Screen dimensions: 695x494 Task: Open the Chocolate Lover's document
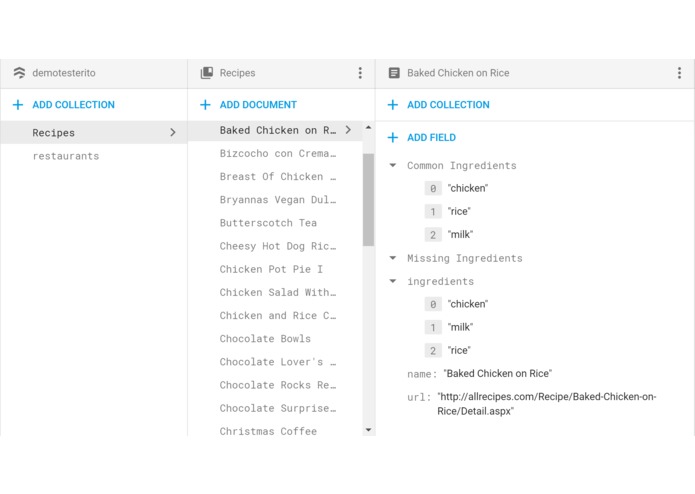click(278, 362)
